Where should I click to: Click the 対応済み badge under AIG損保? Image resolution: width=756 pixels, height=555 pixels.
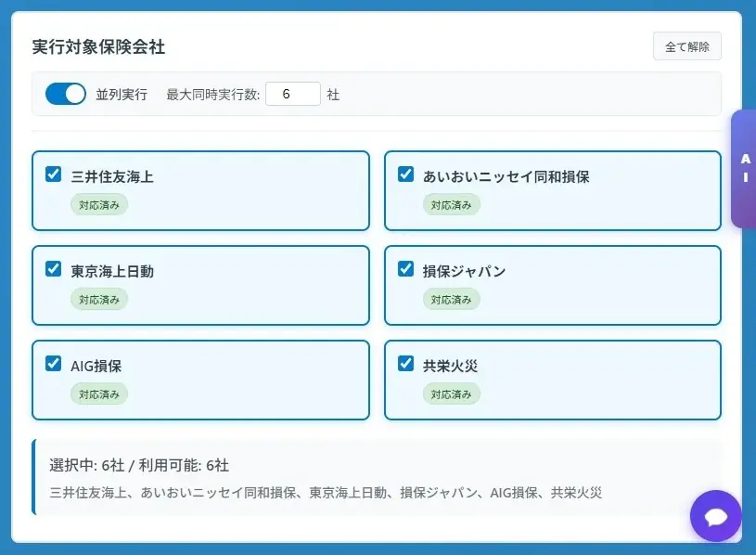[x=99, y=394]
